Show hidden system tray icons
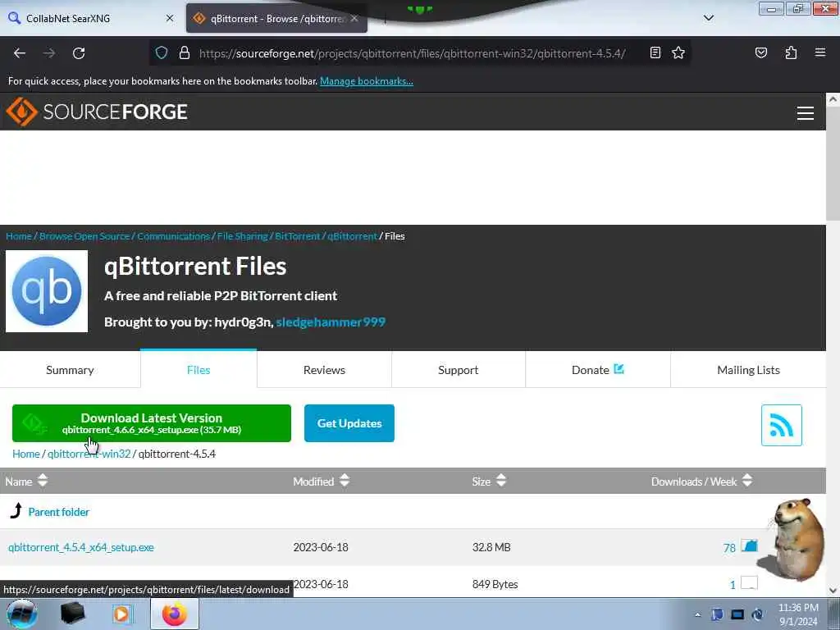This screenshot has width=840, height=630. pyautogui.click(x=697, y=614)
